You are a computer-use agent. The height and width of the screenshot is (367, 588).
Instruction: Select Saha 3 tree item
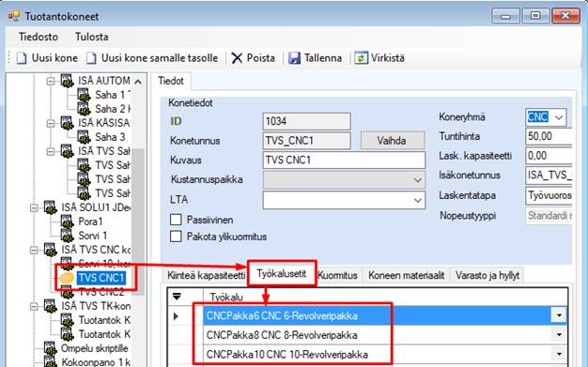(x=110, y=137)
